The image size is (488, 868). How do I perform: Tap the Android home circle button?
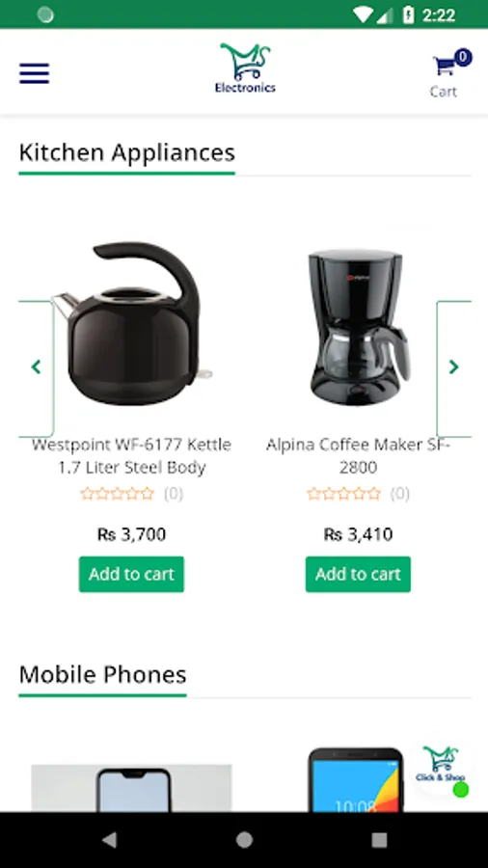[x=244, y=840]
